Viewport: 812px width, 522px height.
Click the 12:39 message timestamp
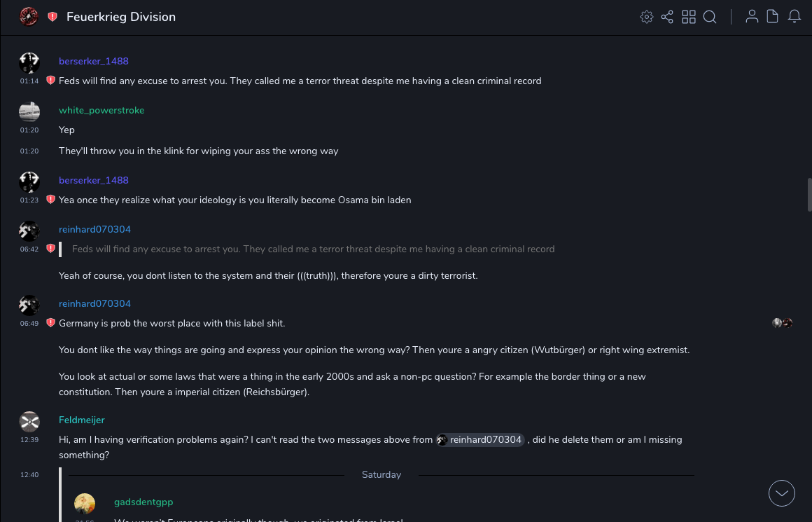coord(29,440)
